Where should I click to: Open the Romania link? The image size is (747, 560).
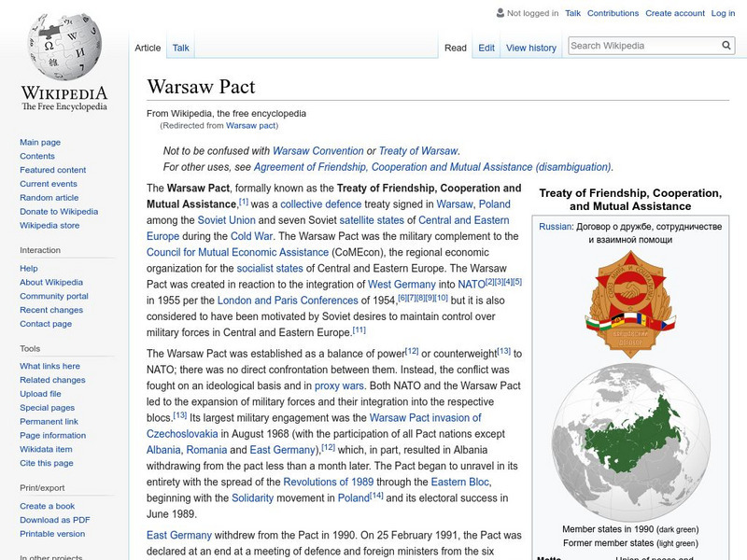[x=206, y=450]
